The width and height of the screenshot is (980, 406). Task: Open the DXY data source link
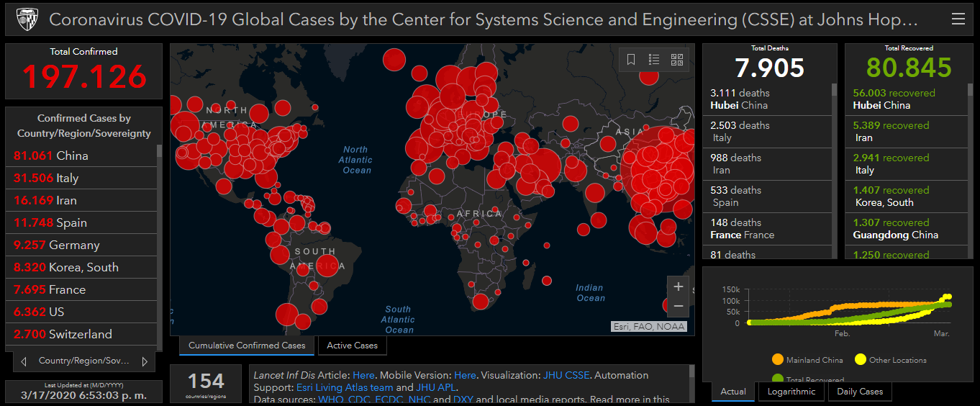[x=463, y=400]
